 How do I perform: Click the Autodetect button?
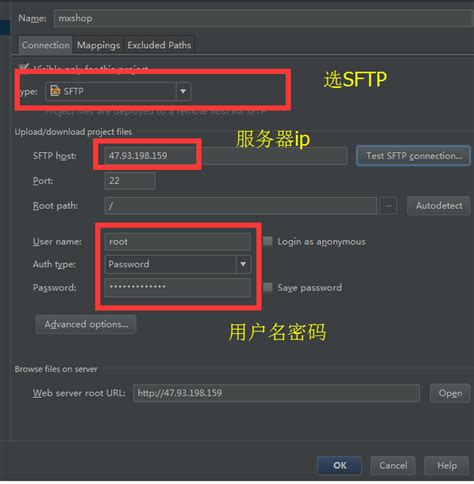pos(439,206)
